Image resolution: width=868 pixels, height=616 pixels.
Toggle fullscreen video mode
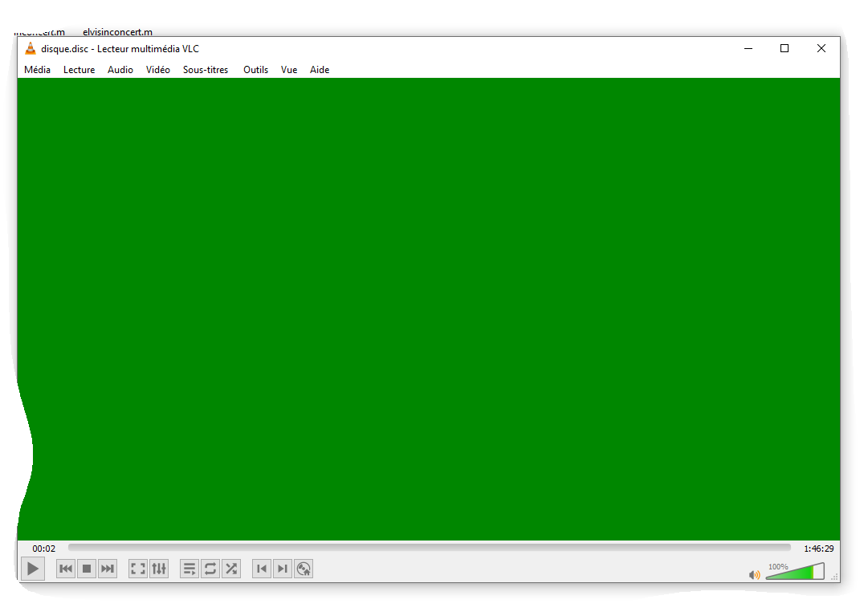pyautogui.click(x=138, y=569)
